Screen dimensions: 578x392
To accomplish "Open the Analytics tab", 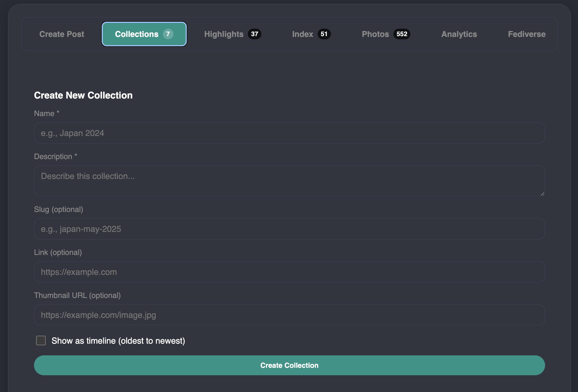I will pyautogui.click(x=459, y=34).
